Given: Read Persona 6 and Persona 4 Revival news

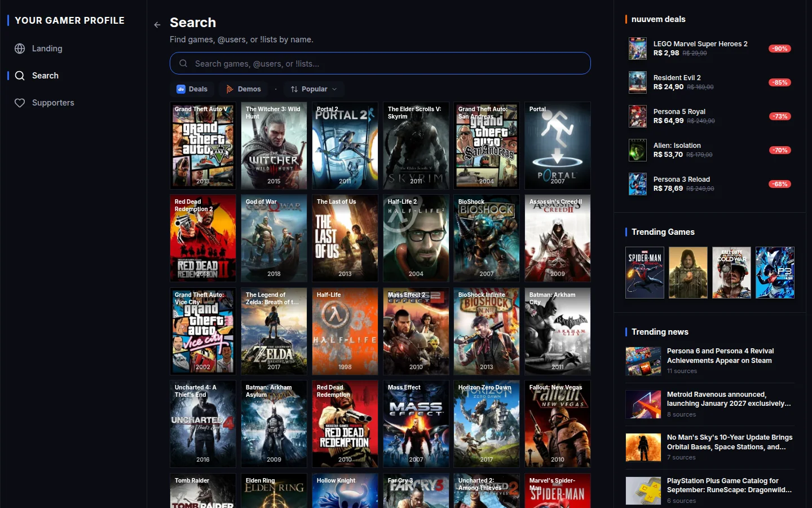Looking at the screenshot, I should point(710,361).
